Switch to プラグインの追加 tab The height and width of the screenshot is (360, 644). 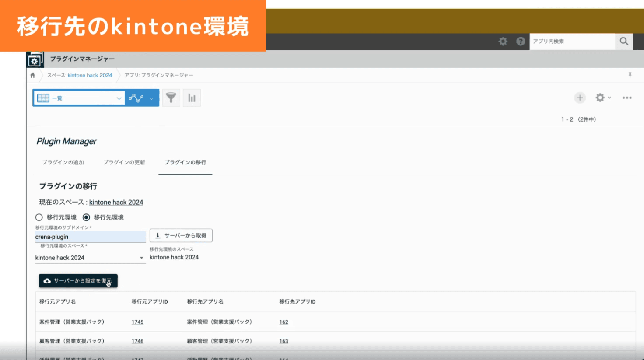click(63, 162)
